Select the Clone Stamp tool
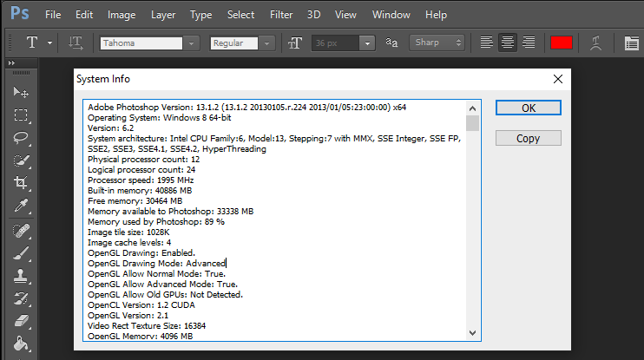This screenshot has width=644, height=360. tap(21, 276)
